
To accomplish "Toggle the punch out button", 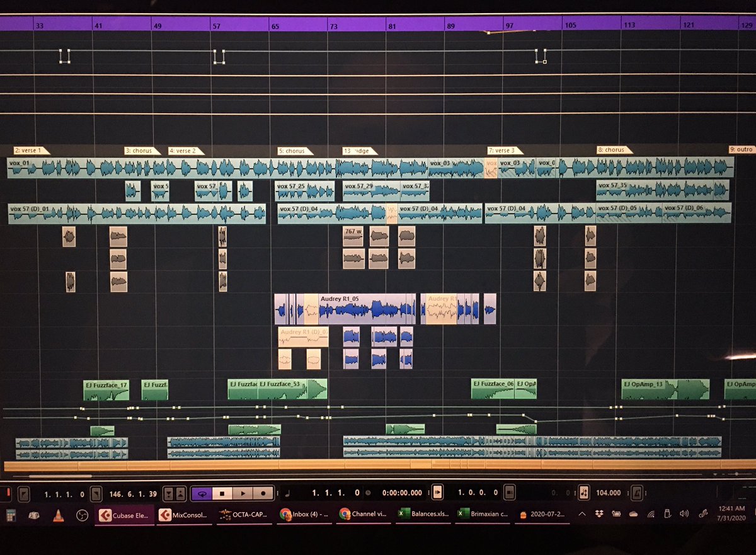I will coord(180,493).
